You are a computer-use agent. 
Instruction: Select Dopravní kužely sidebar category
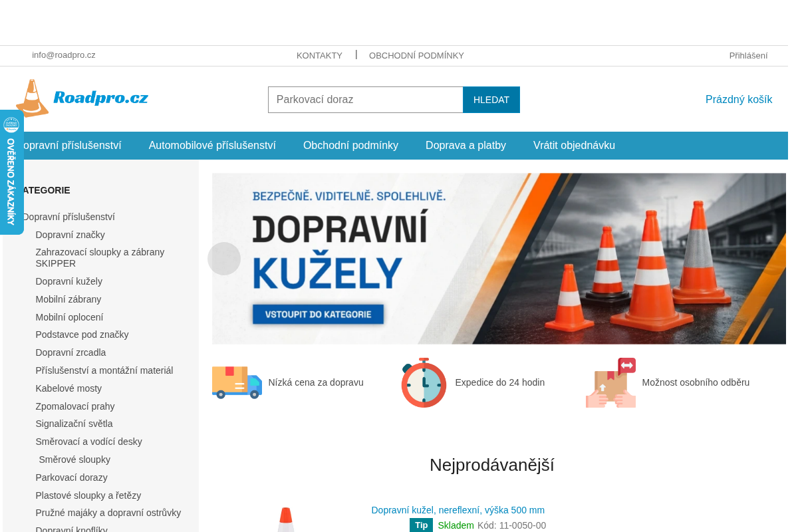click(68, 281)
